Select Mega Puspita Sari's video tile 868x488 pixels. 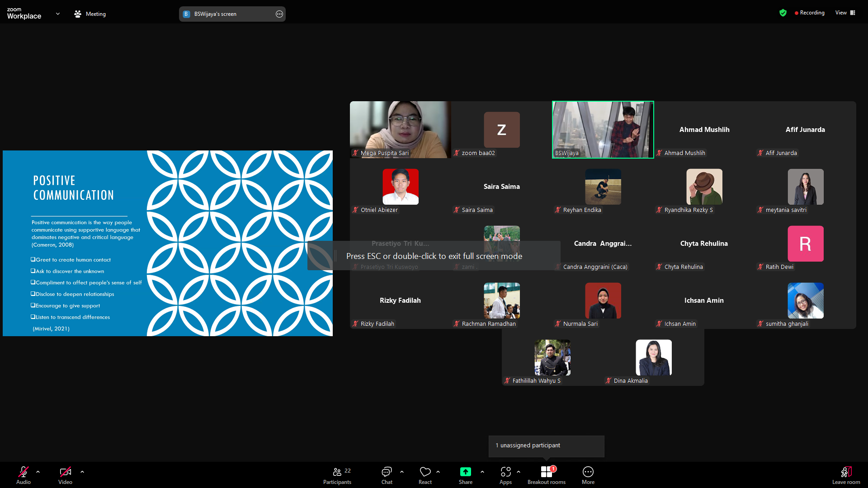(x=400, y=130)
